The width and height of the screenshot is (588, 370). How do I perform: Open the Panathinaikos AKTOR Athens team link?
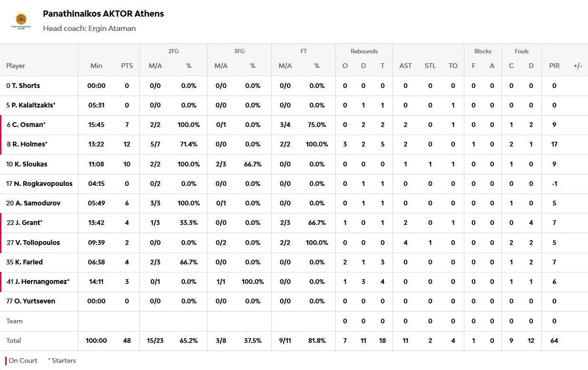103,14
